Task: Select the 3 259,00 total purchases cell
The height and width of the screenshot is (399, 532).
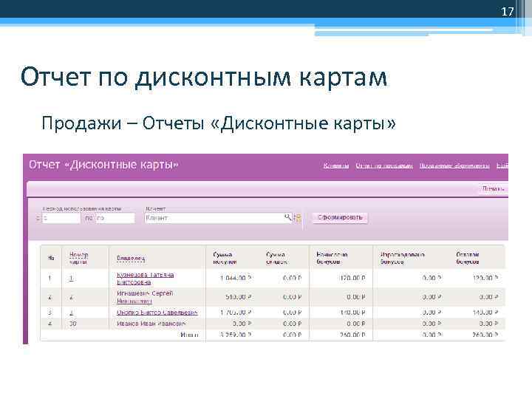Action: point(236,335)
